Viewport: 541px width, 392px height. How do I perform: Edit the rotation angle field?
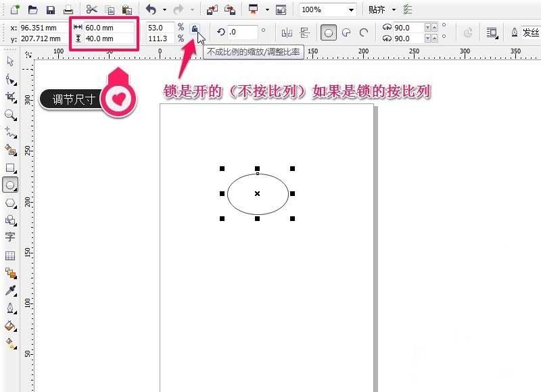click(243, 32)
